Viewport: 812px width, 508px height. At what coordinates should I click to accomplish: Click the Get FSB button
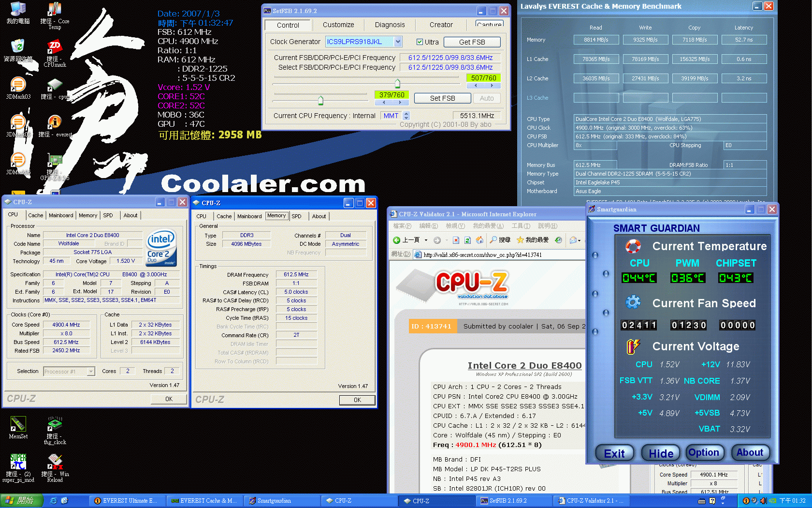point(472,42)
